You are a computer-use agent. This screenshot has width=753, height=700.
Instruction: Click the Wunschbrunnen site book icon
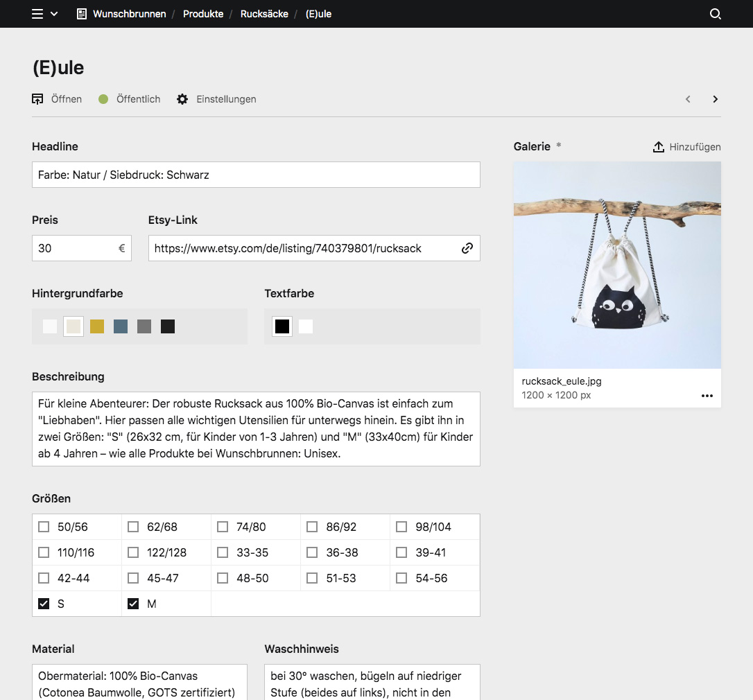coord(81,13)
